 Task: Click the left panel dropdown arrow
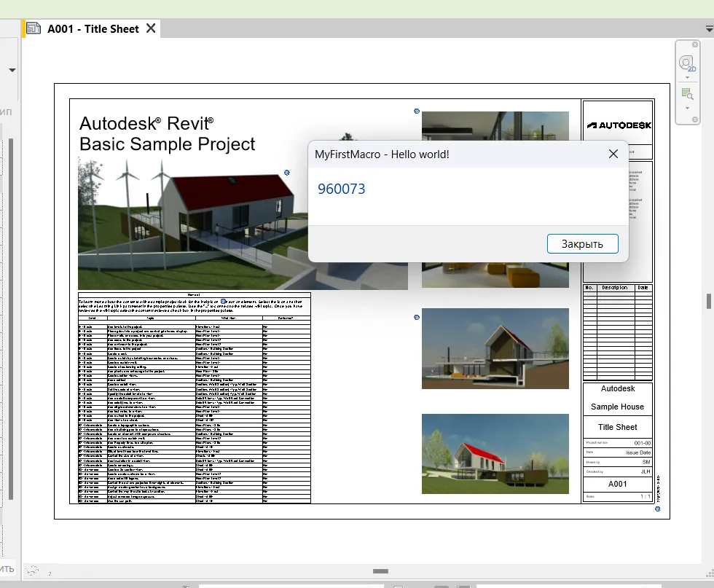coord(12,70)
